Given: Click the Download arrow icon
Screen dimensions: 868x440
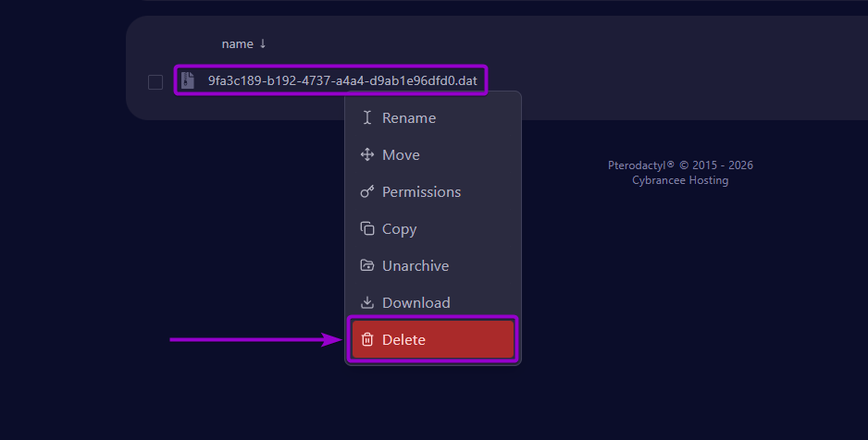Looking at the screenshot, I should point(367,303).
